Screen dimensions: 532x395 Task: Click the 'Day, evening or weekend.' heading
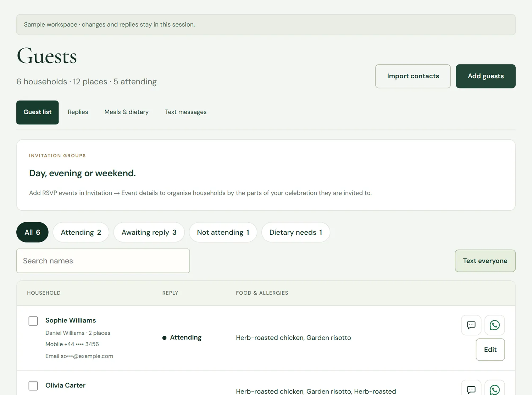[82, 173]
